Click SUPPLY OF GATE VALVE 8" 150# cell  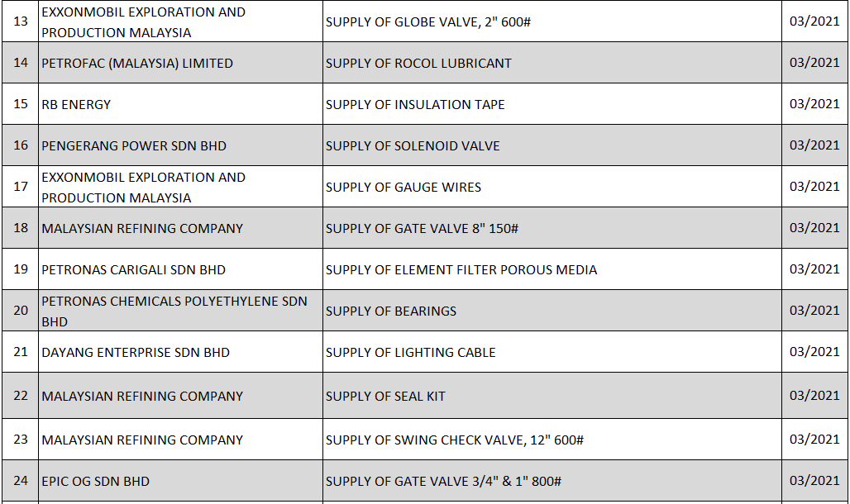coord(422,229)
